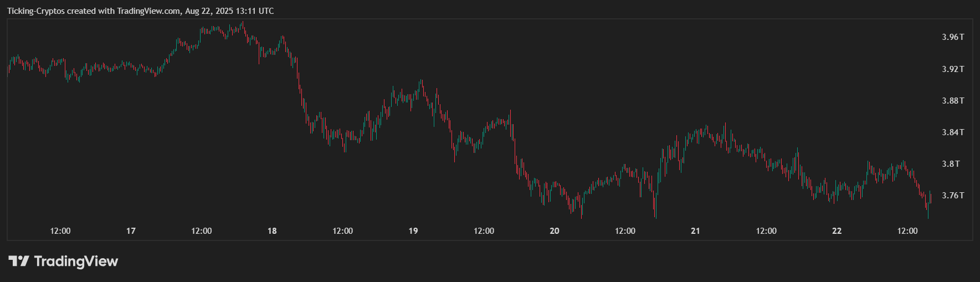Select date 17 on the time axis
Screen dimensions: 980x282
click(x=131, y=231)
